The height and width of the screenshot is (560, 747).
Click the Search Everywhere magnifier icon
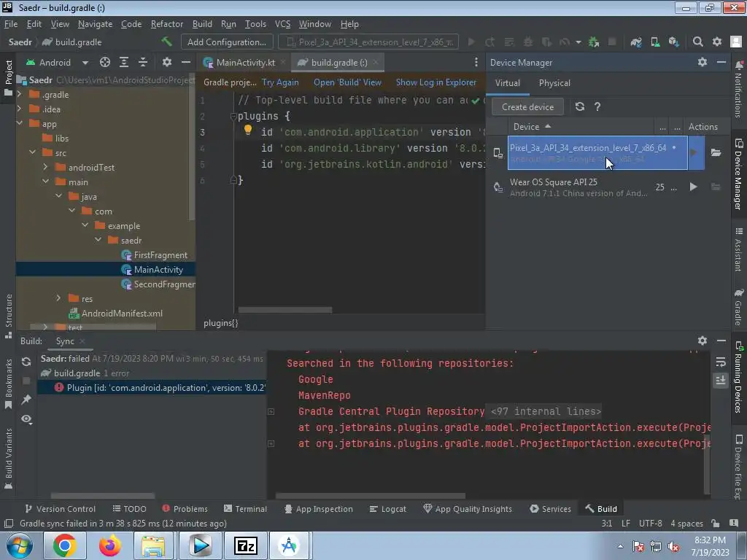[x=698, y=42]
